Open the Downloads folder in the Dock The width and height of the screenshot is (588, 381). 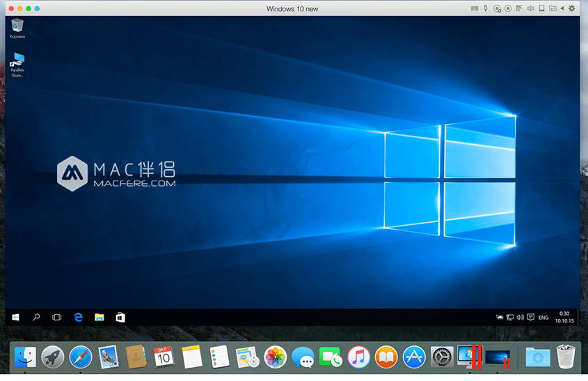[538, 357]
